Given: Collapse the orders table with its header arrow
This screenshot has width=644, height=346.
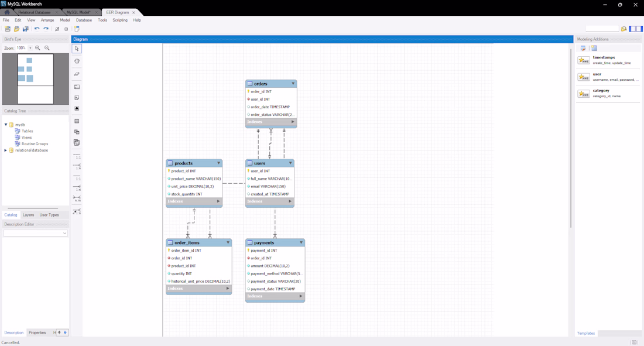Looking at the screenshot, I should coord(293,83).
